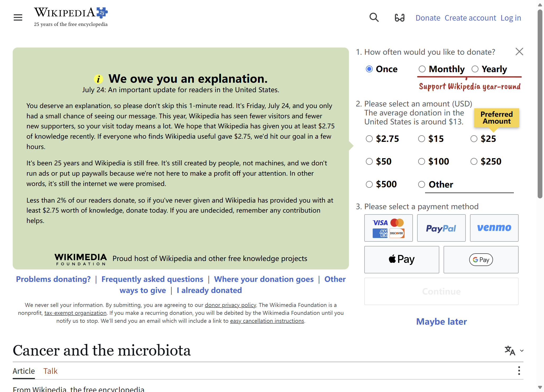Click the Maybe later link
The width and height of the screenshot is (544, 392).
441,321
